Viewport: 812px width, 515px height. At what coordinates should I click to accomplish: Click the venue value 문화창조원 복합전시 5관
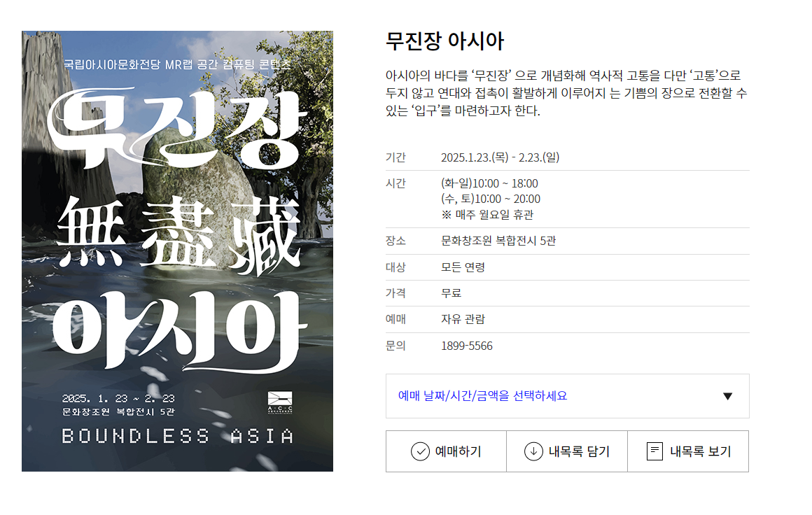pos(498,241)
